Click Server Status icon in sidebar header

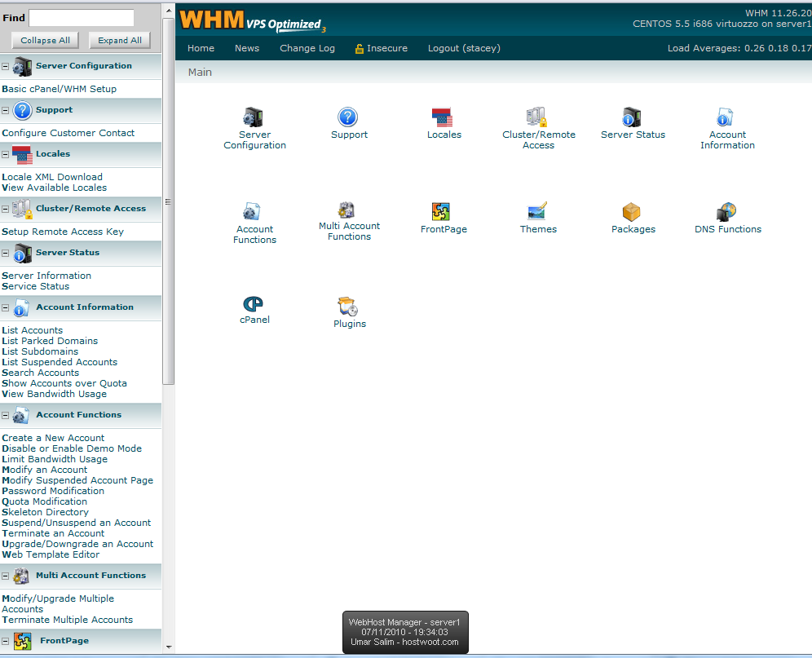click(22, 254)
